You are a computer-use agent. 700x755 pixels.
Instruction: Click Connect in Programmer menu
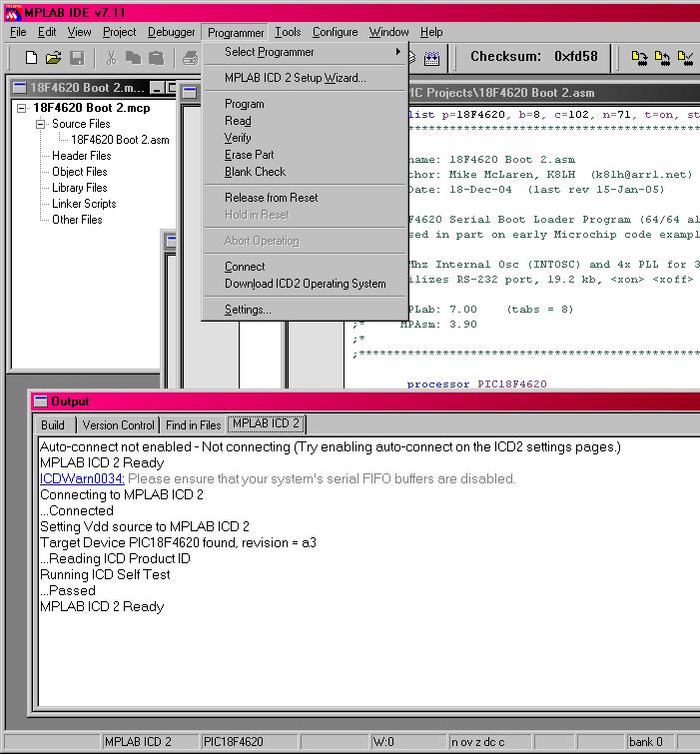point(306,267)
